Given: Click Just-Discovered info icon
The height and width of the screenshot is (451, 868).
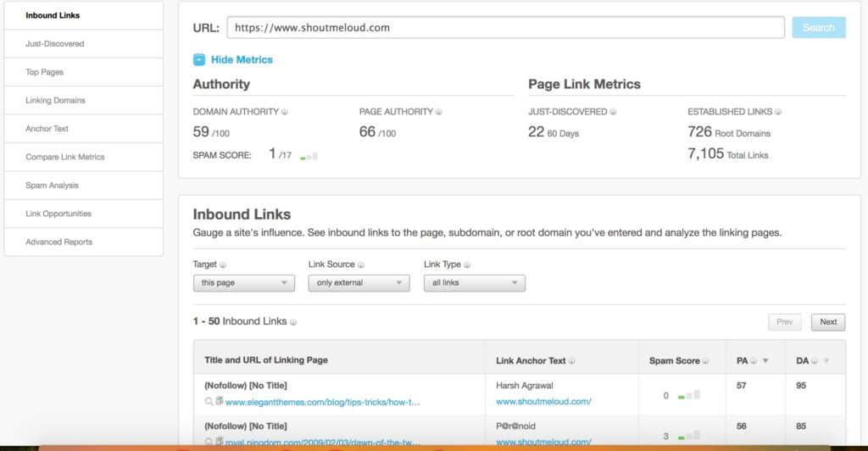Looking at the screenshot, I should [x=613, y=112].
